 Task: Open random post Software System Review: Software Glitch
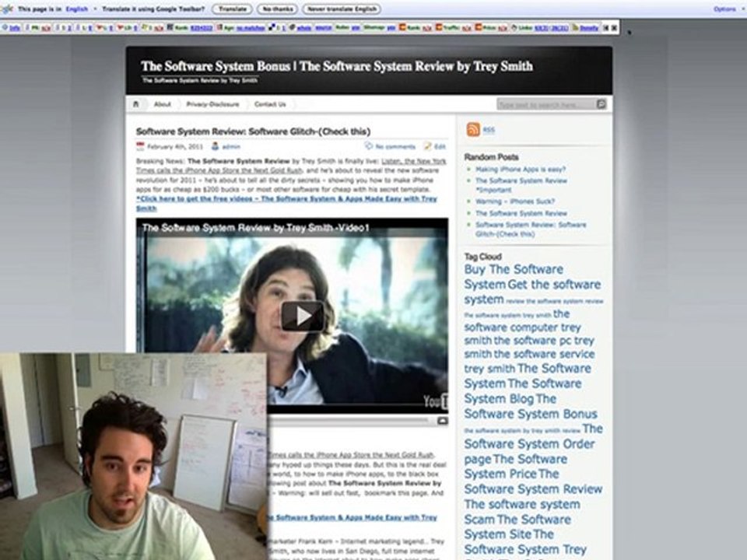click(x=531, y=229)
